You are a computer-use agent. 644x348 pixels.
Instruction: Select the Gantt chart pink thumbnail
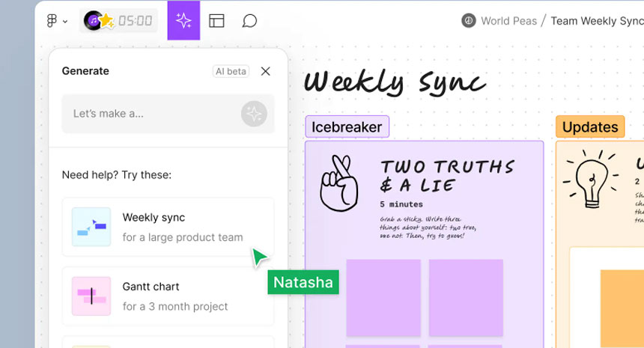tap(91, 296)
